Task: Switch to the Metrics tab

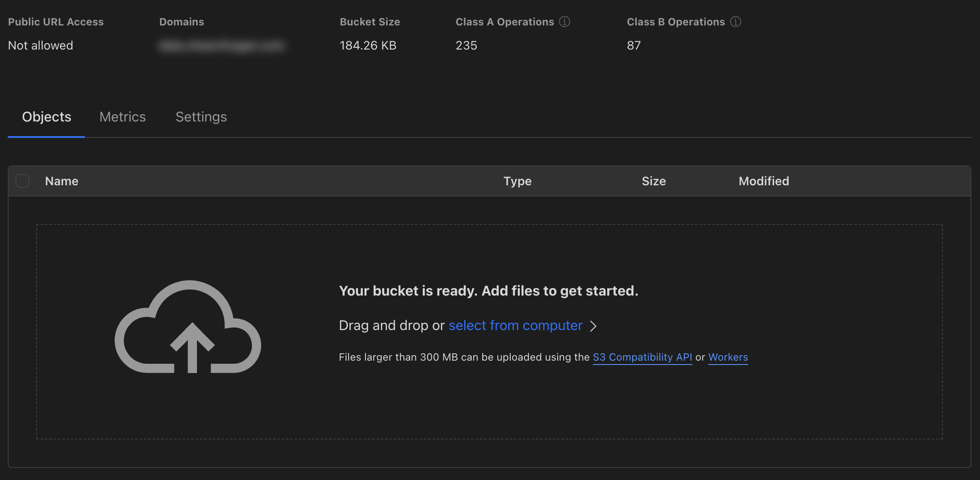Action: [x=122, y=117]
